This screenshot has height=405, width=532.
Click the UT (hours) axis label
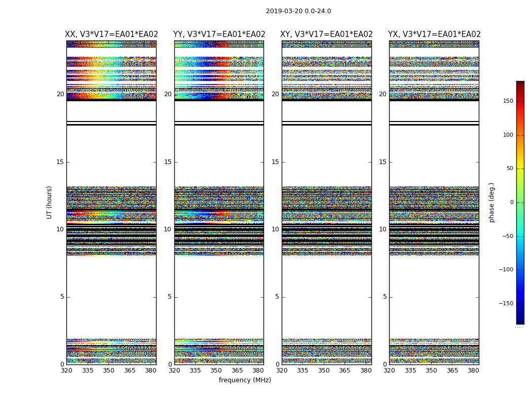pyautogui.click(x=49, y=202)
